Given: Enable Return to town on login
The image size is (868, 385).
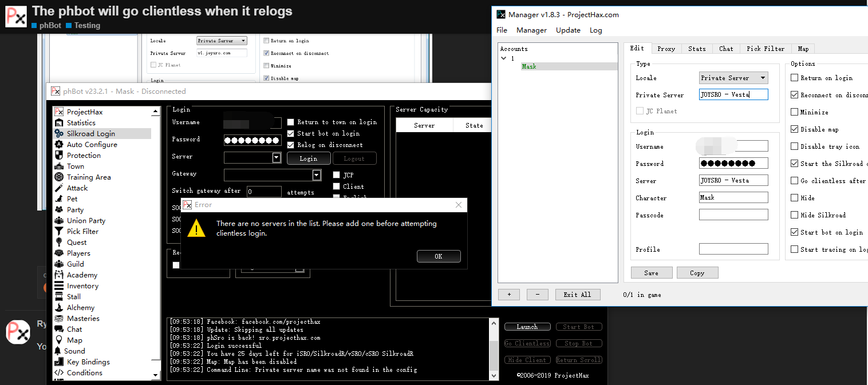Looking at the screenshot, I should click(291, 122).
